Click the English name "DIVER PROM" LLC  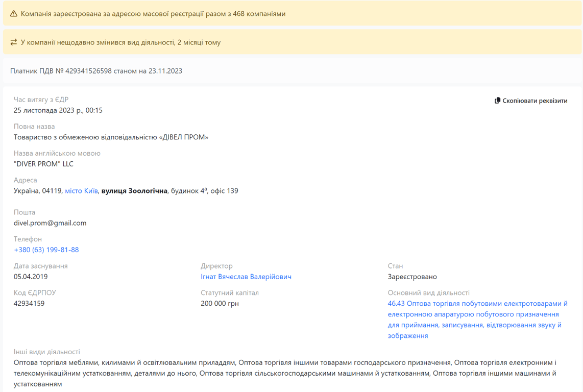(x=43, y=164)
